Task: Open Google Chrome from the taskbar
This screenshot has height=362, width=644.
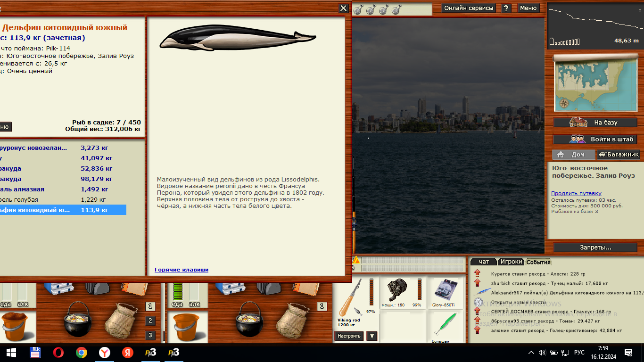Action: (x=82, y=353)
